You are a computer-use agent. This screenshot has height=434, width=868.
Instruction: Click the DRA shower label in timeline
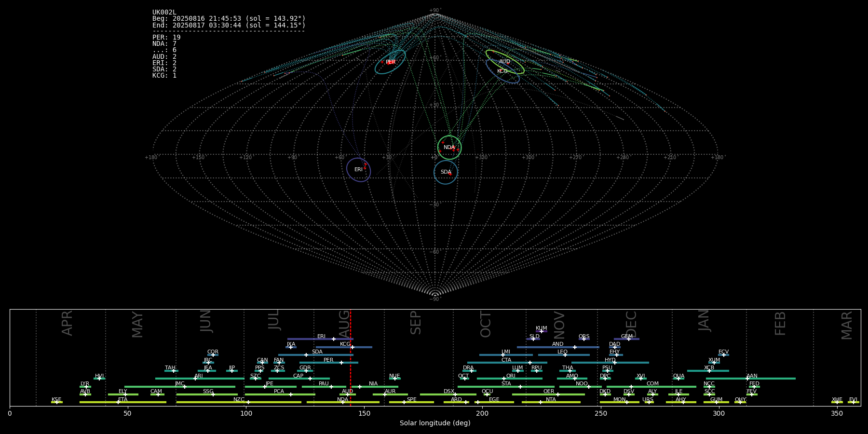coord(468,368)
